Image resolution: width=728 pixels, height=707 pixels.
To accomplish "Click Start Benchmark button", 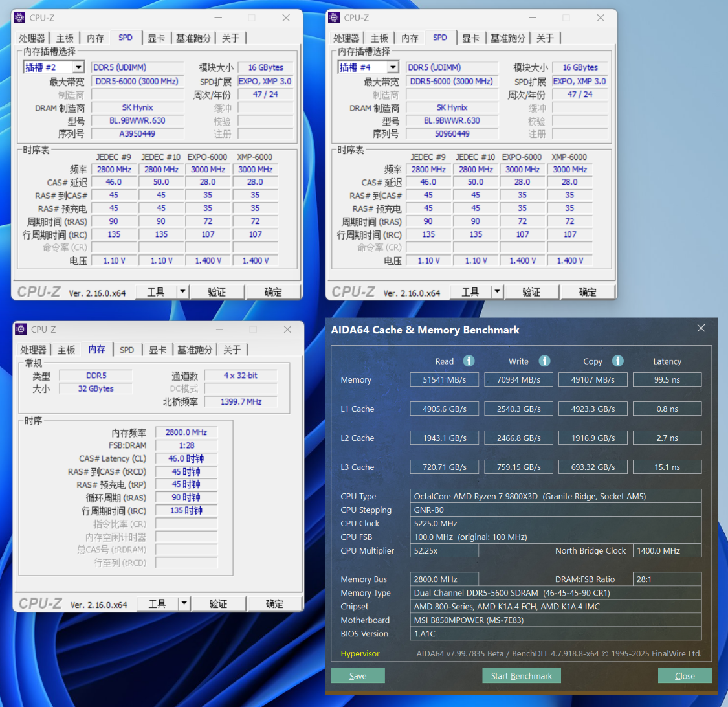I will (x=522, y=676).
